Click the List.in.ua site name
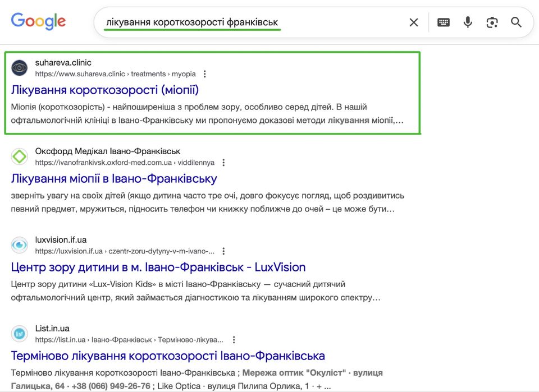This screenshot has width=539, height=392. tap(52, 328)
